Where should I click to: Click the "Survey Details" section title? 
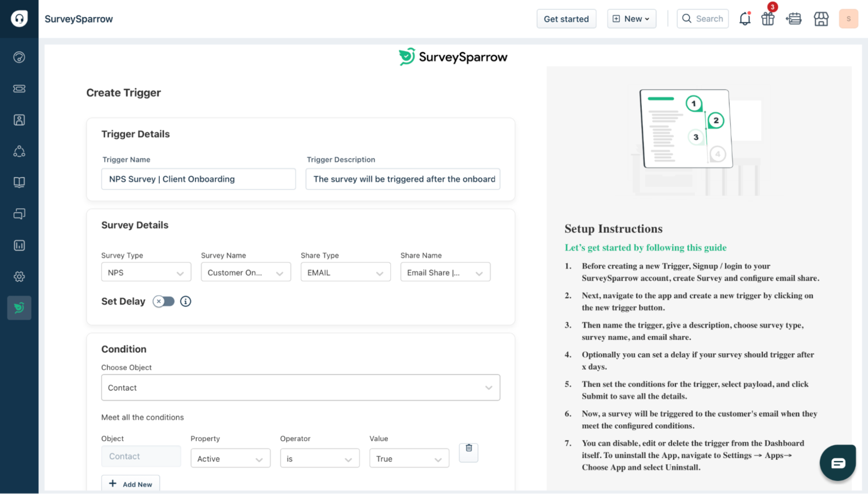135,225
